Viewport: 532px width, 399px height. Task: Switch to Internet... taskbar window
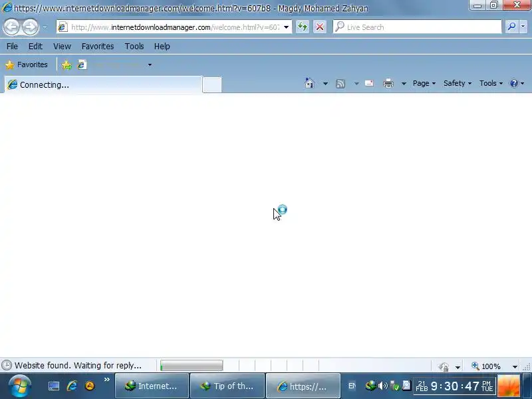pyautogui.click(x=152, y=386)
